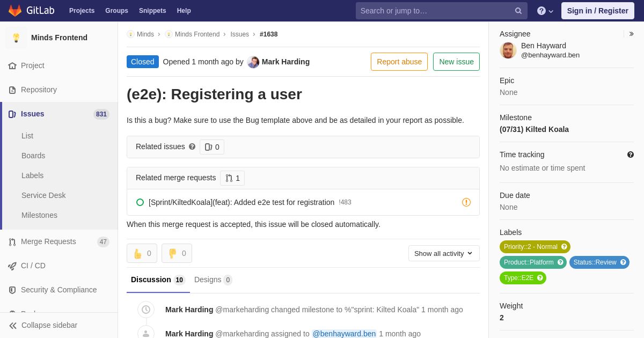Viewport: 644px width, 338px height.
Task: Open Labels in the Issues submenu
Action: [33, 175]
